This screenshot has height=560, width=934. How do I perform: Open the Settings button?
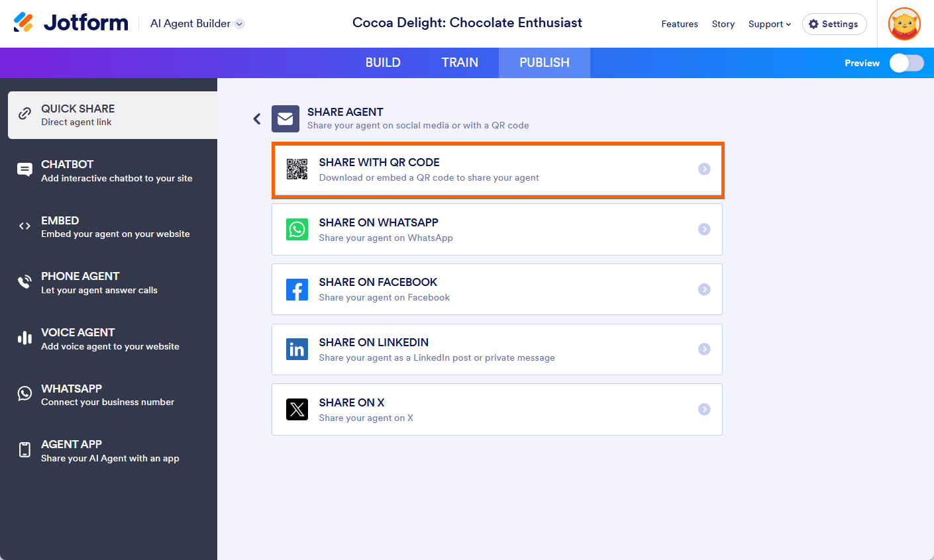[834, 24]
